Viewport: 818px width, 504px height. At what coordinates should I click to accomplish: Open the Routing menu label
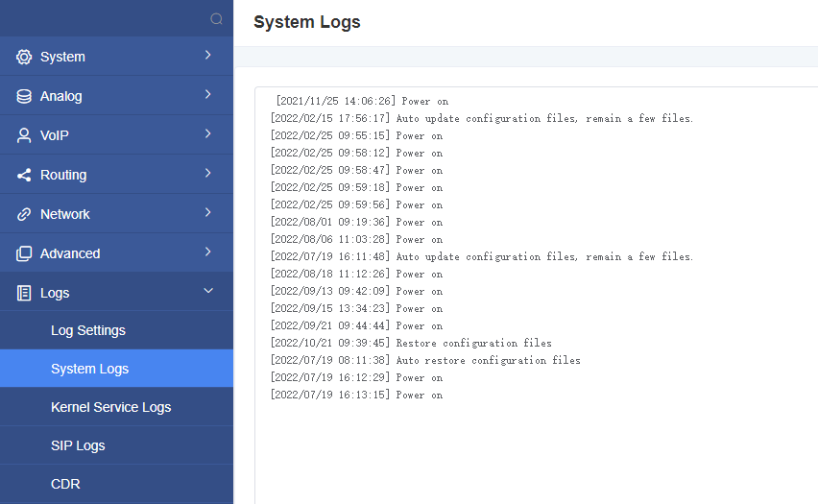coord(63,176)
